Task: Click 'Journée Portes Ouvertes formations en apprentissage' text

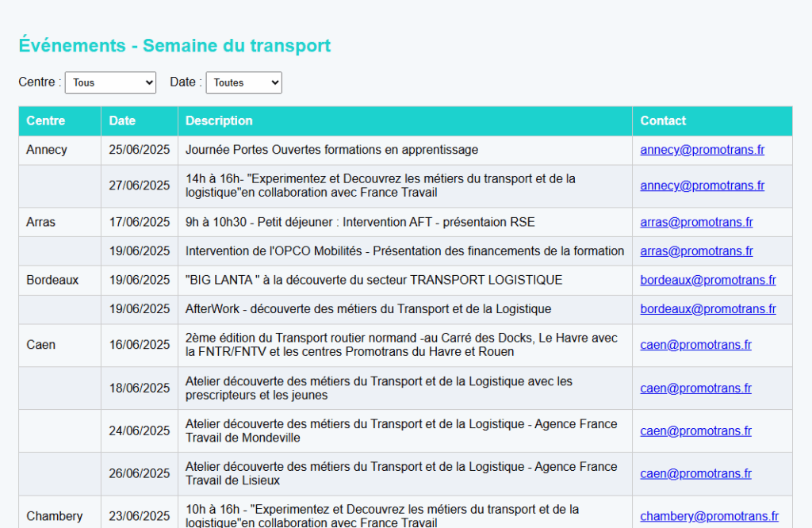Action: click(x=332, y=150)
